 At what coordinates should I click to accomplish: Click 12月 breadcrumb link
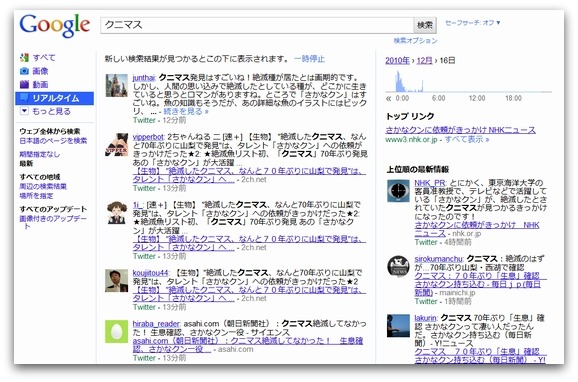[424, 60]
